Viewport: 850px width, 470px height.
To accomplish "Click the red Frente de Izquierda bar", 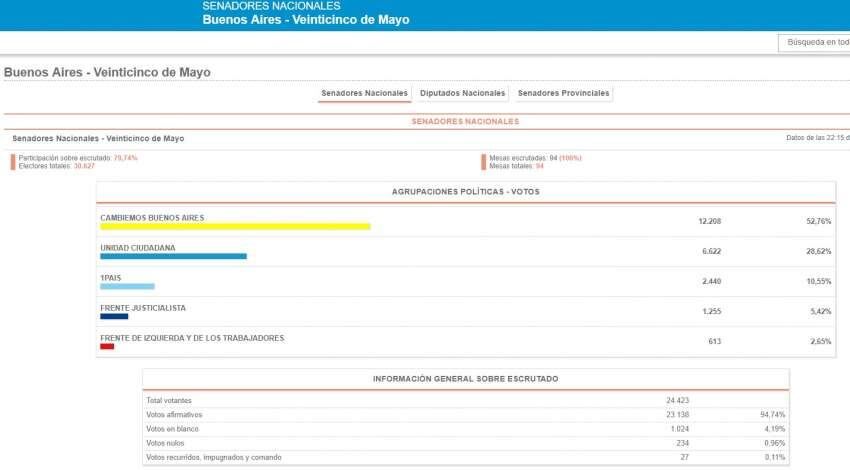I will 107,347.
